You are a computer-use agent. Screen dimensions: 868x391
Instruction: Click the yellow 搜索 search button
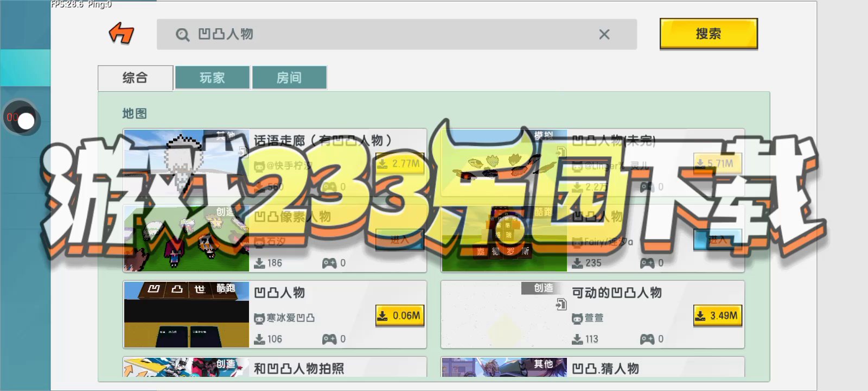(x=709, y=34)
